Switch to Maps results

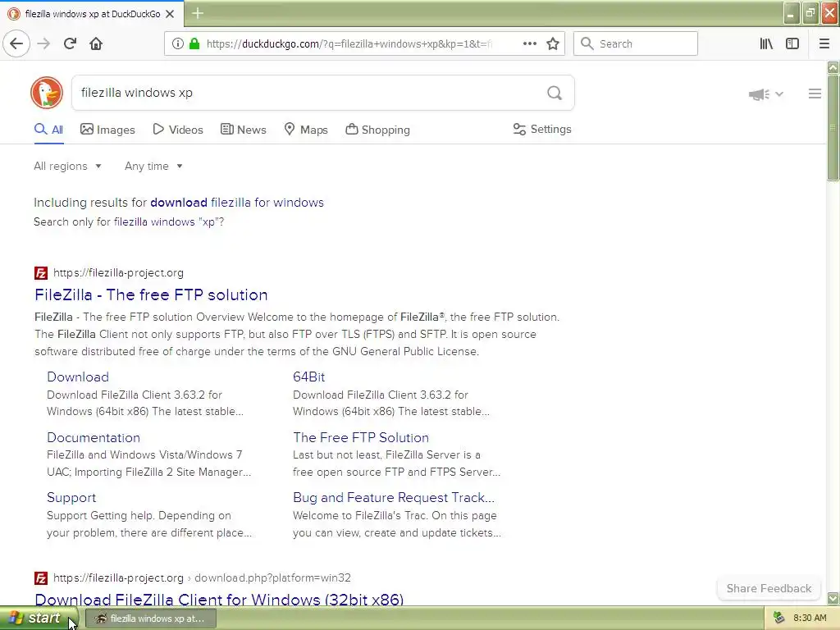[306, 130]
